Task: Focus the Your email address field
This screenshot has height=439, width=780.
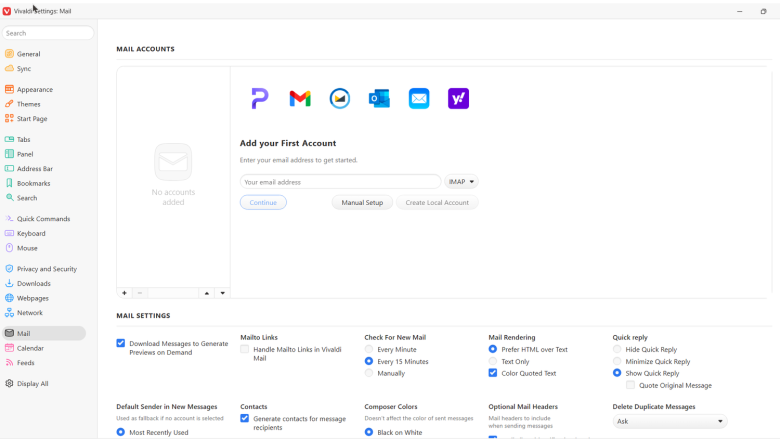Action: point(340,182)
